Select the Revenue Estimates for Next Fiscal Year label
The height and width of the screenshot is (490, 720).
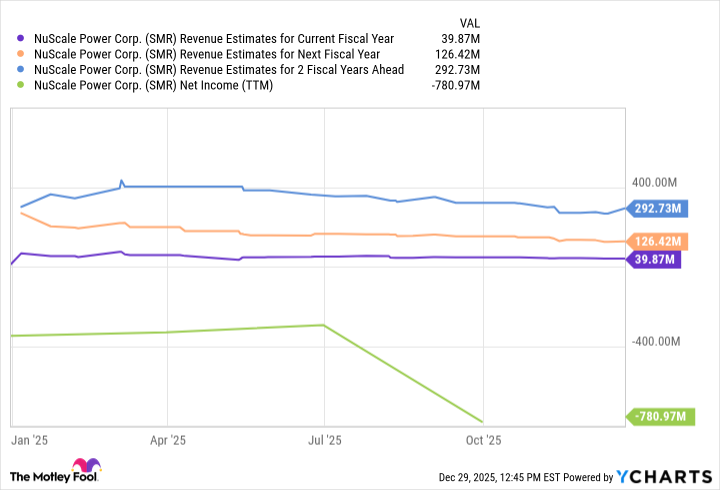[208, 54]
